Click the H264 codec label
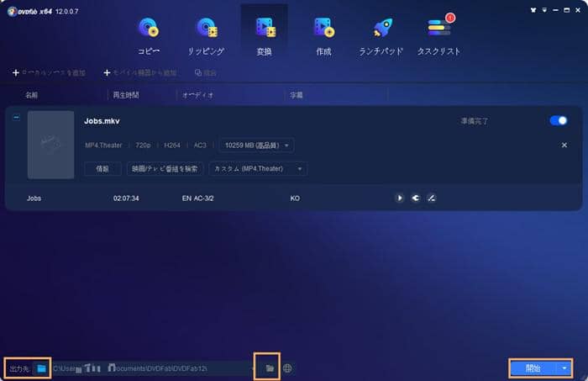Screen dimensions: 588x381 click(x=172, y=146)
